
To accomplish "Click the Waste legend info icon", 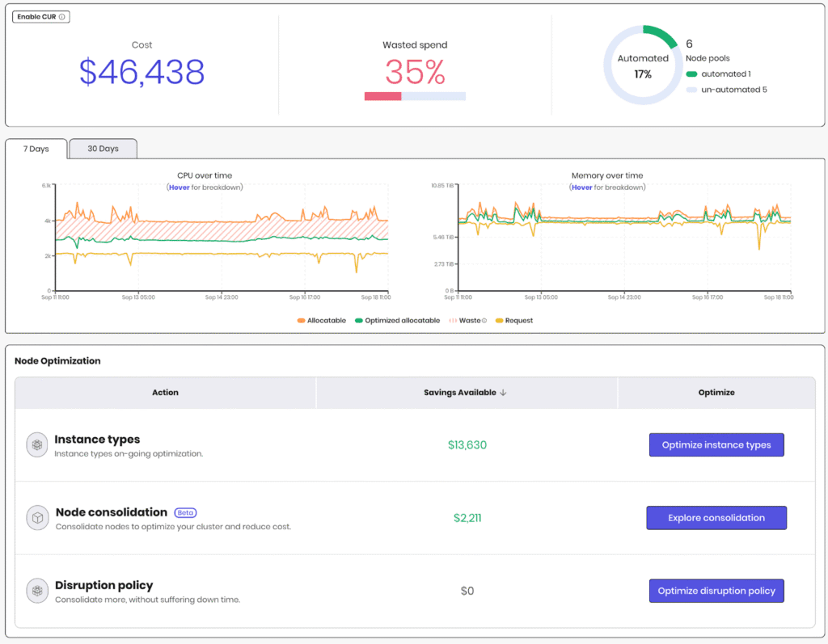I will pos(484,321).
